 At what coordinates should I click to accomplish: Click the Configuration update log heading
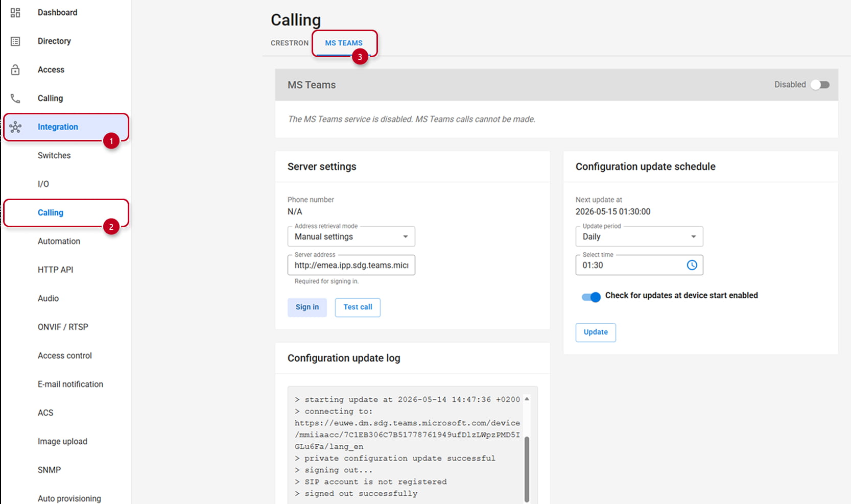[344, 358]
